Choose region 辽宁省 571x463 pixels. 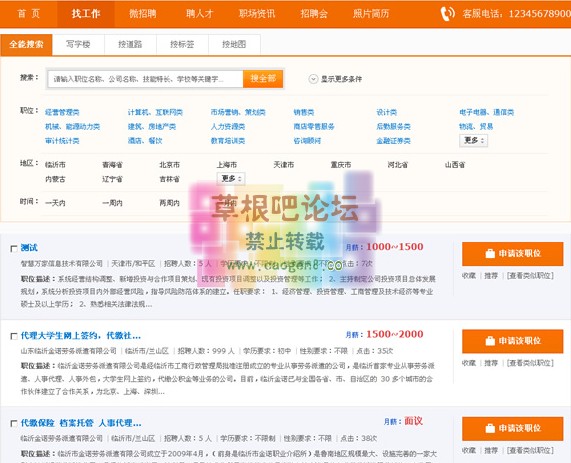113,179
